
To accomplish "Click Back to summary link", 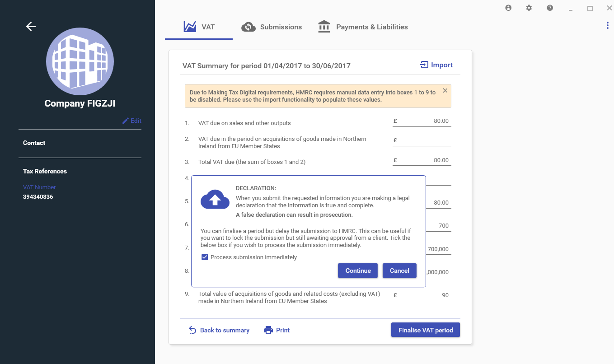I will coord(219,330).
